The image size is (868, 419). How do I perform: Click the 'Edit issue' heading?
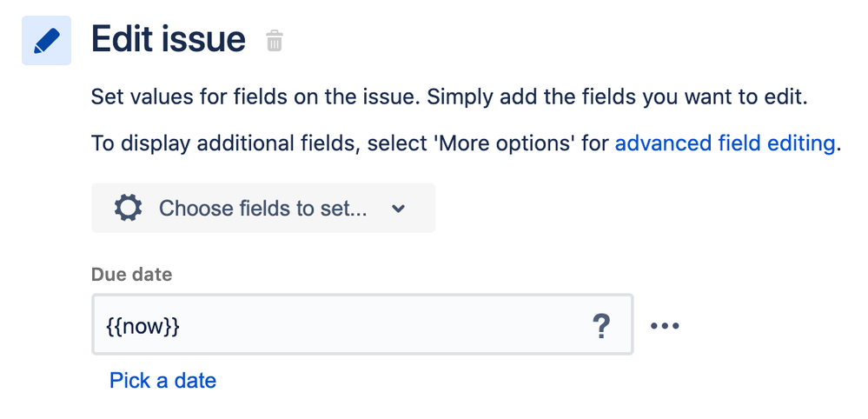[169, 40]
